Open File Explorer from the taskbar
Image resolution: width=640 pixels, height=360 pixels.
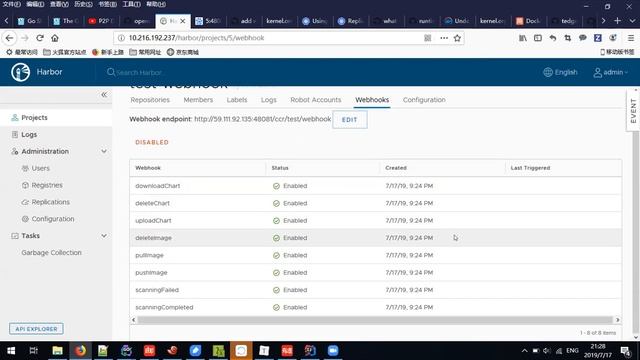58,351
